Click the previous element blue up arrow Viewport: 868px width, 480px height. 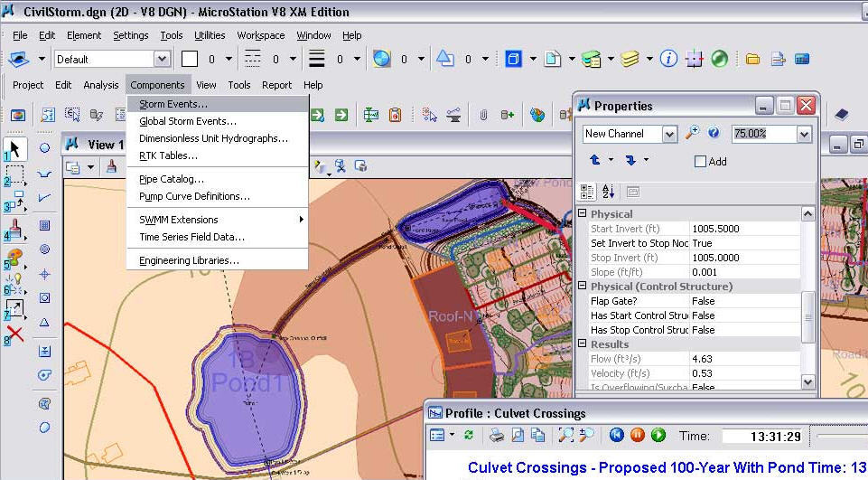pos(595,160)
